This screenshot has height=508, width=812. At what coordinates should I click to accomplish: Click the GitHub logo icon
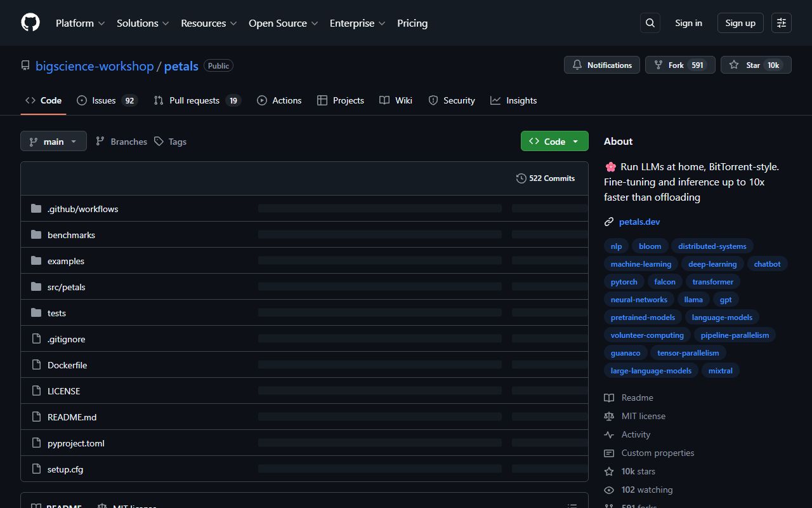coord(30,23)
